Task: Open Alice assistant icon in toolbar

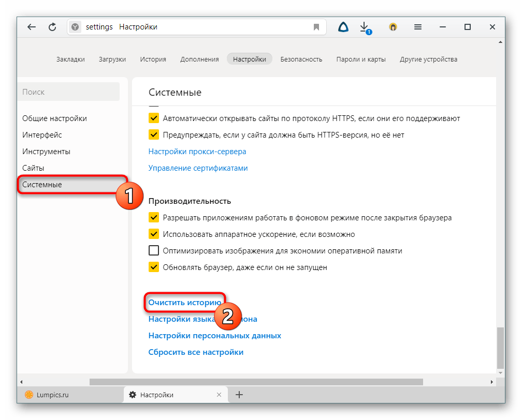Action: tap(343, 27)
